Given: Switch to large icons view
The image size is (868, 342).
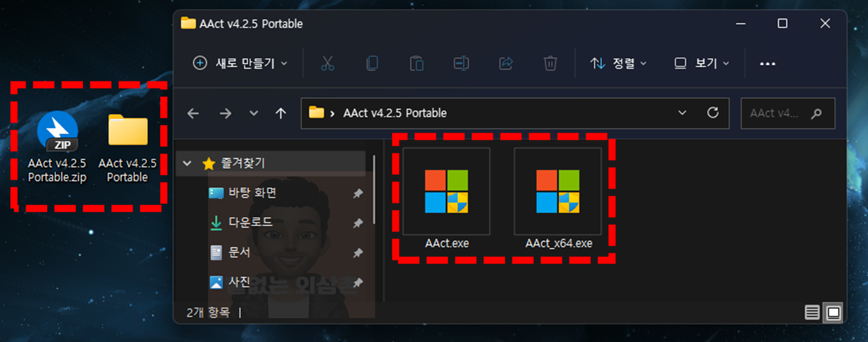Looking at the screenshot, I should pos(834,312).
